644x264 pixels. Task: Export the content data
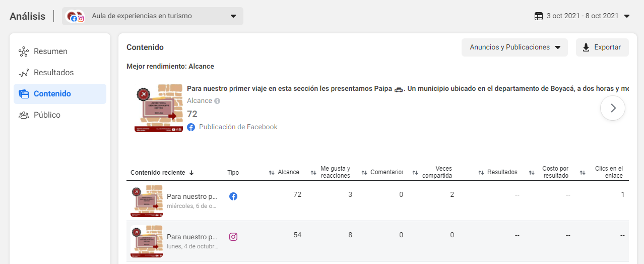[x=602, y=47]
